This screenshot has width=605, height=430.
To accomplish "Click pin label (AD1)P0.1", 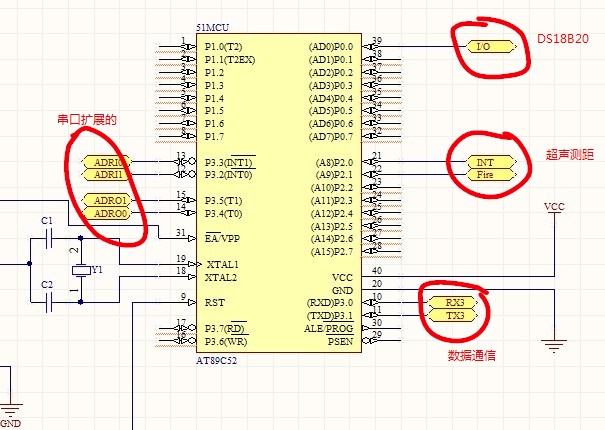I will click(x=331, y=60).
